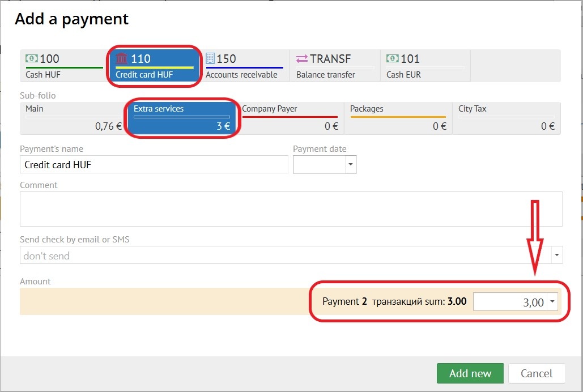
Task: Select the 100 Cash HUF payment method
Action: pos(65,66)
